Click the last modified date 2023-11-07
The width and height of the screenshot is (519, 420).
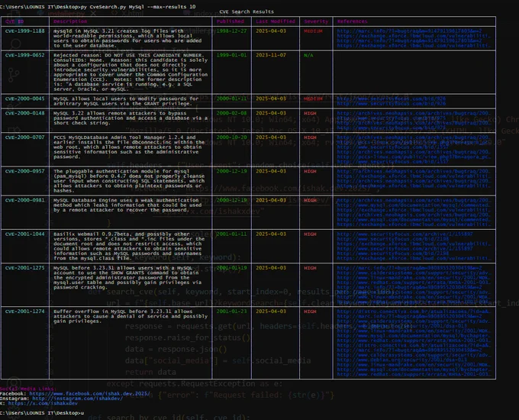point(271,55)
